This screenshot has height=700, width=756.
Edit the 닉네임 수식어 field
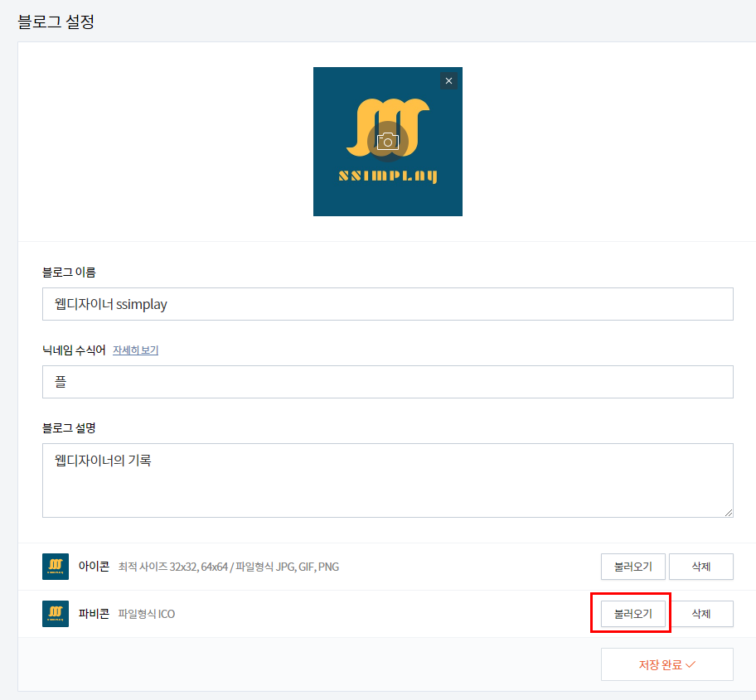[388, 382]
